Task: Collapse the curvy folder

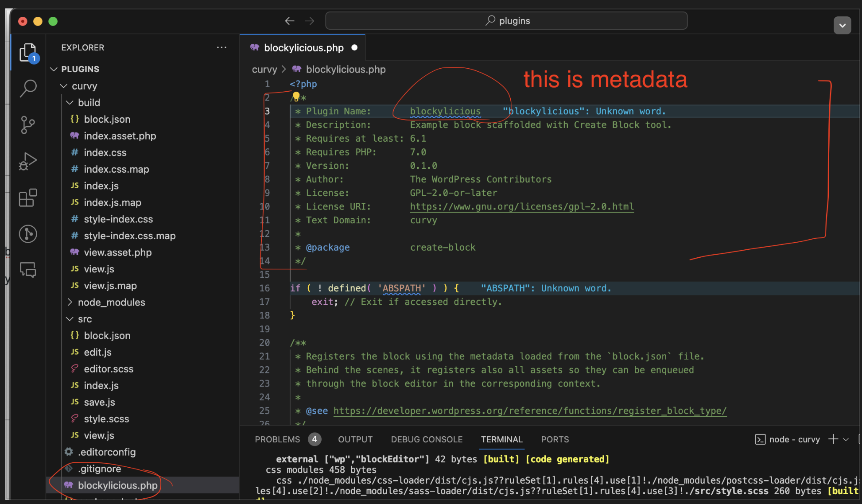Action: tap(64, 86)
